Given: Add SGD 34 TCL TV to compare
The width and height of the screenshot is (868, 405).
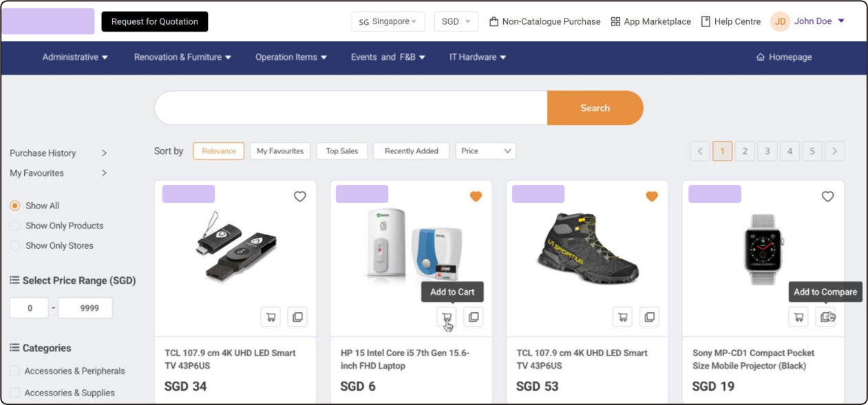Looking at the screenshot, I should point(297,317).
